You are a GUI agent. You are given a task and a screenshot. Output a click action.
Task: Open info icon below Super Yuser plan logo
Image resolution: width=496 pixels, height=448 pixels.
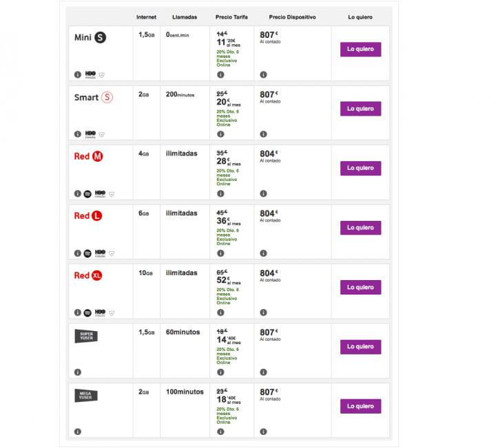click(77, 372)
